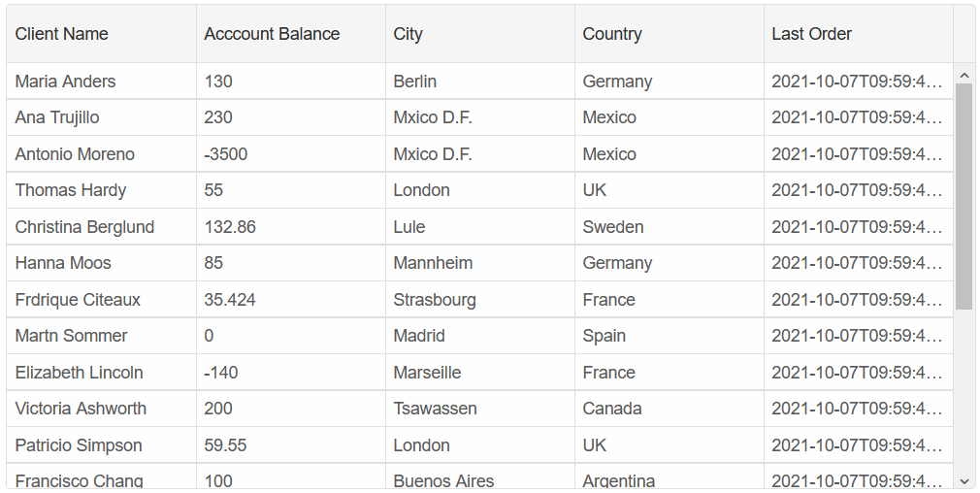980x493 pixels.
Task: Click the scrollbar up arrow
Action: (x=964, y=75)
